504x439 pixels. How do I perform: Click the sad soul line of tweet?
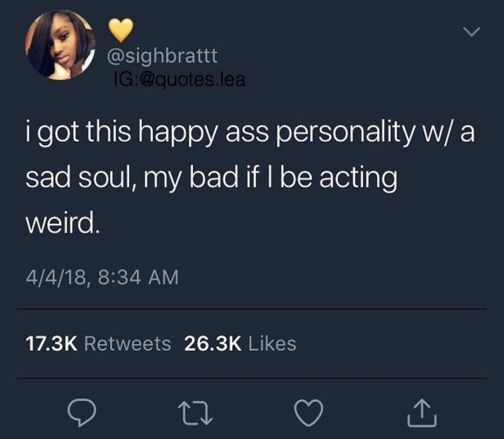(x=211, y=178)
